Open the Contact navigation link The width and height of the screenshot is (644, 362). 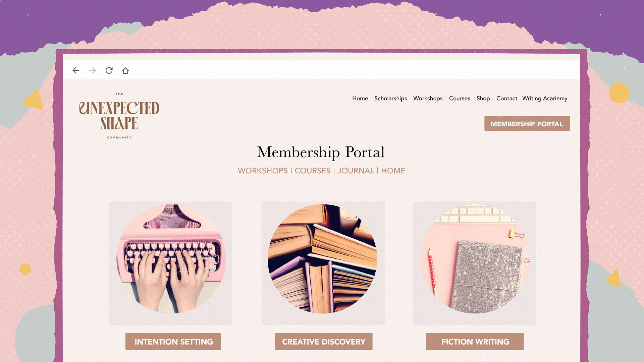506,98
